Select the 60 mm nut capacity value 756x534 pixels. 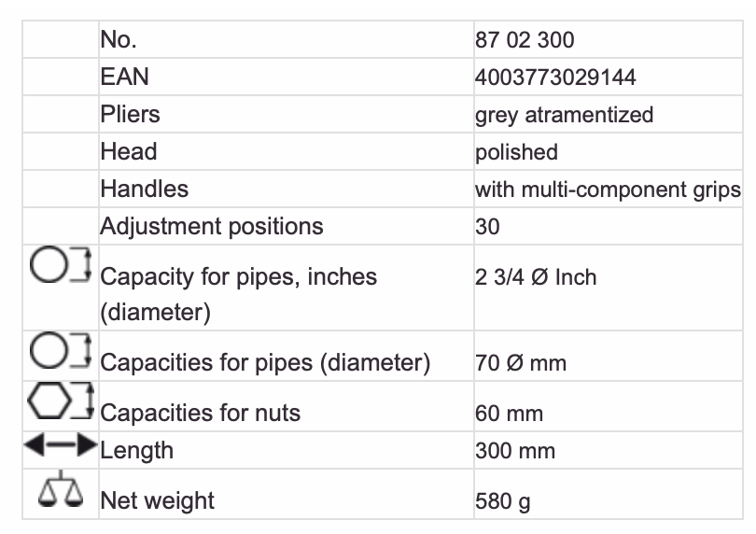[x=509, y=413]
